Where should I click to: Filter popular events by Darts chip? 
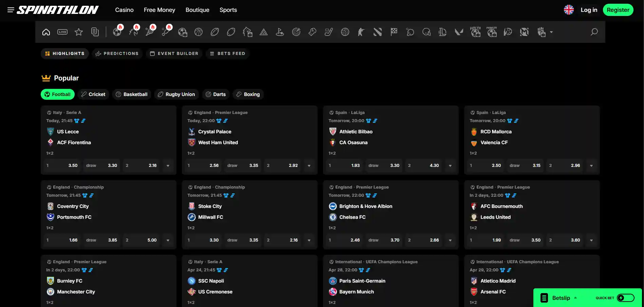click(216, 94)
